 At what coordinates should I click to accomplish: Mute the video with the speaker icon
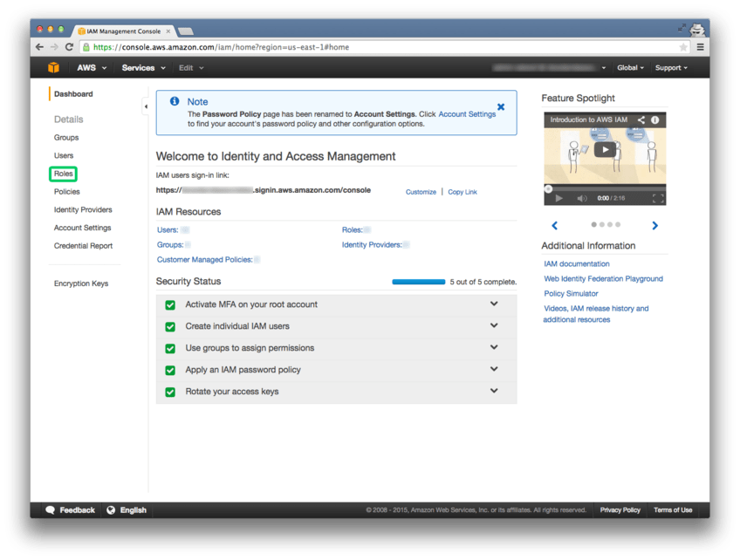581,198
